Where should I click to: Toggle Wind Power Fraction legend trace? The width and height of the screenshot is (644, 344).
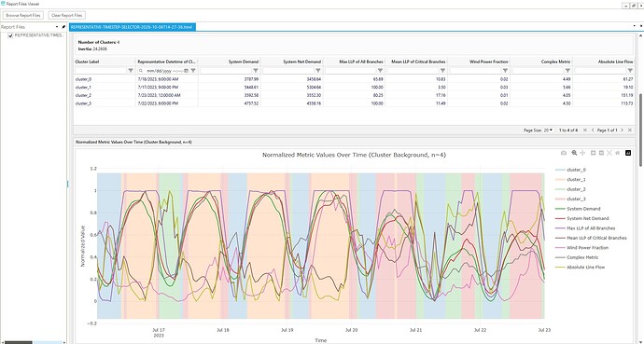point(581,248)
